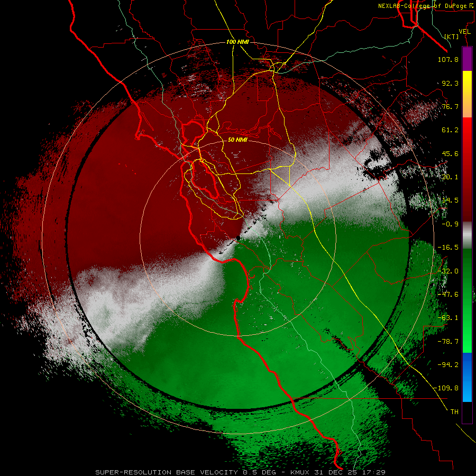Select the 14.5 velocity scale value
Screen dimensions: 476x476
pos(450,200)
